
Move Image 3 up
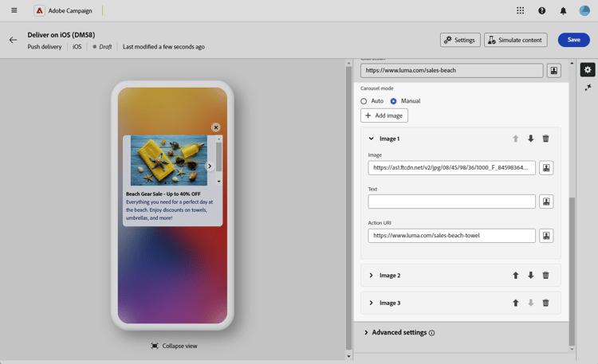coord(516,303)
